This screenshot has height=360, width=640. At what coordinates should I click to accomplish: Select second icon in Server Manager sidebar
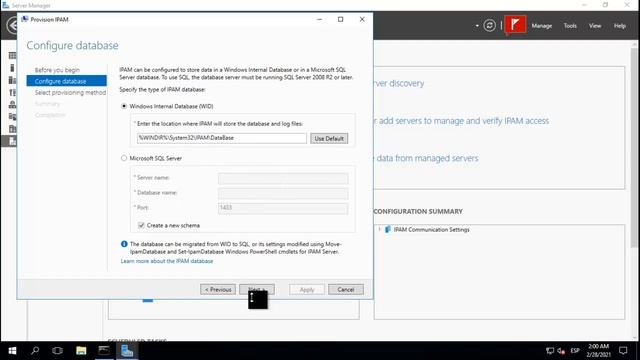pyautogui.click(x=13, y=68)
